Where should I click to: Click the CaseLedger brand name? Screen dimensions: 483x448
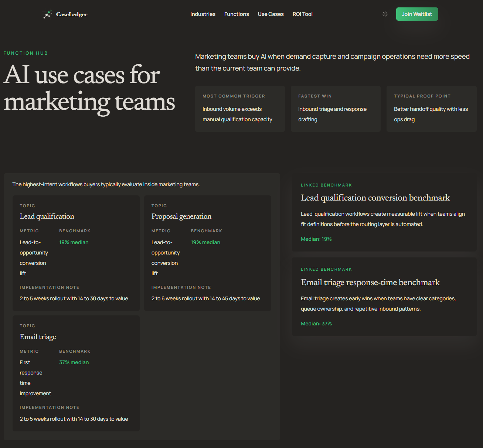pos(72,14)
